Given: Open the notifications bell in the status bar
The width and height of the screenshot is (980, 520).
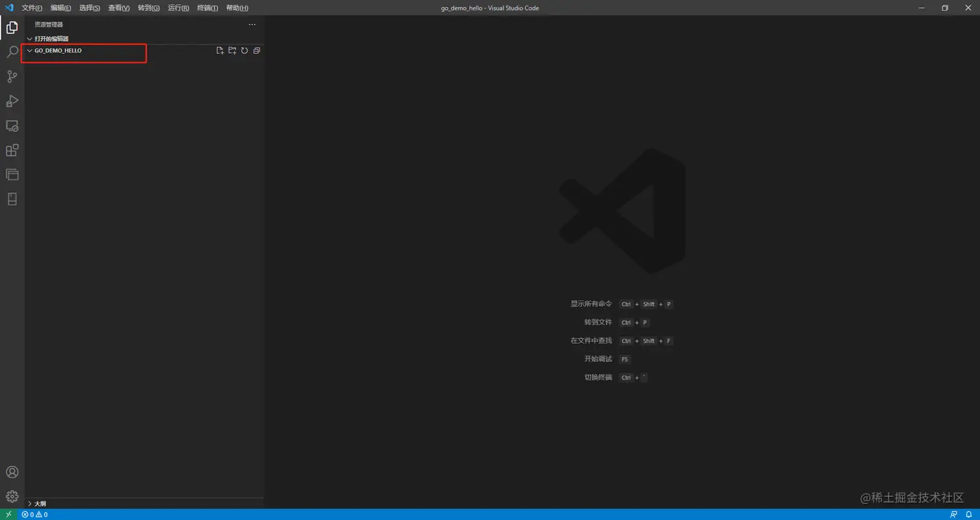Looking at the screenshot, I should click(968, 515).
